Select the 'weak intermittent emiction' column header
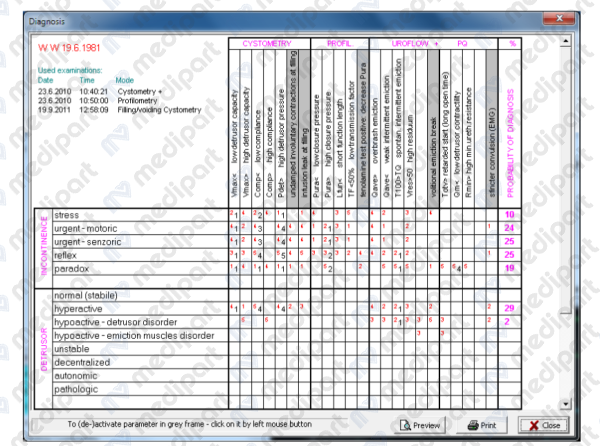The image size is (600, 446). click(386, 129)
